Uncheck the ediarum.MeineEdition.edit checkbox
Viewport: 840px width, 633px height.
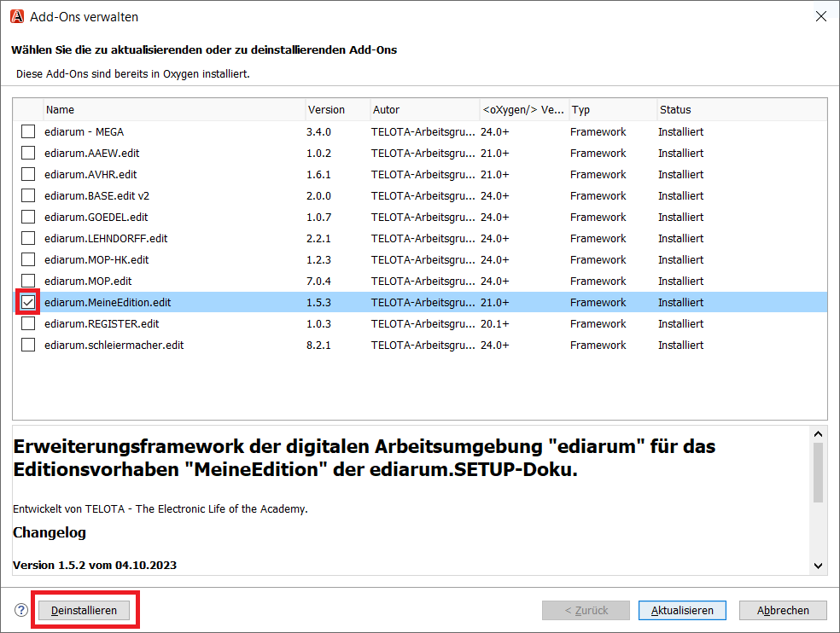(28, 303)
